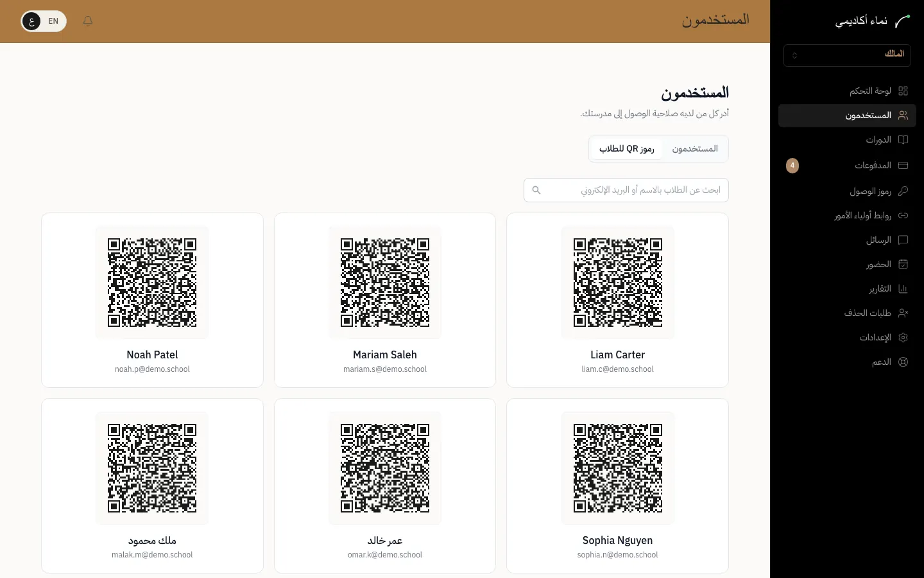
Task: Click the email mariam.s@demo.school
Action: pos(385,369)
